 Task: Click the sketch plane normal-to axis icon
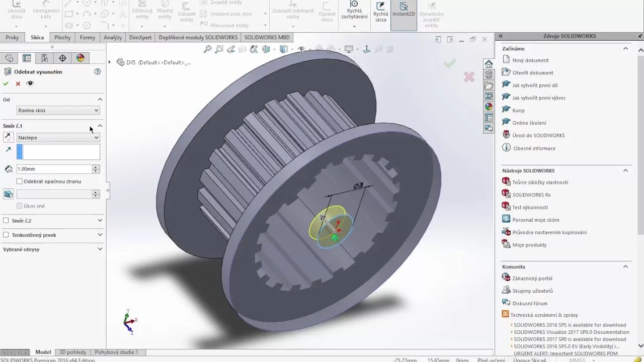(x=367, y=49)
